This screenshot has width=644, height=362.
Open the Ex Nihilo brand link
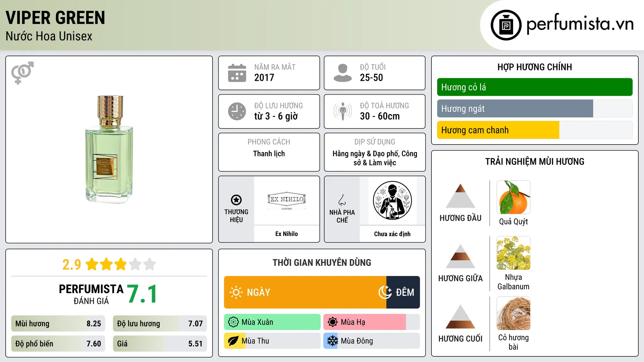tap(286, 234)
